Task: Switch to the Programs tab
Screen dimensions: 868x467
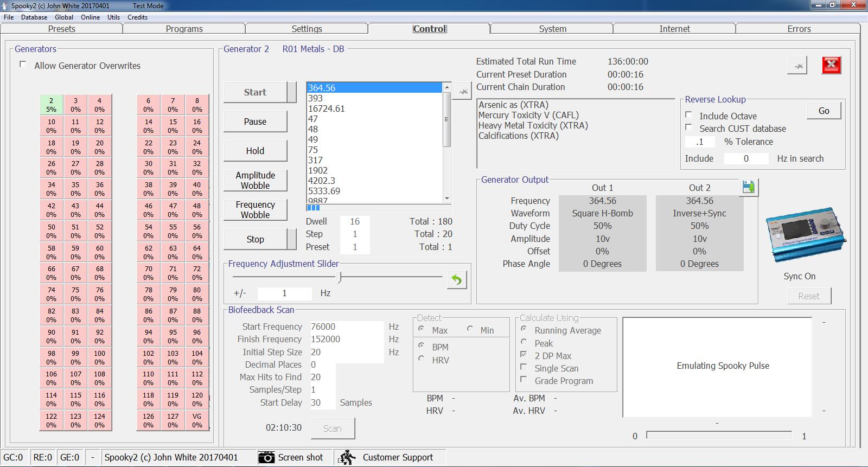Action: point(184,29)
